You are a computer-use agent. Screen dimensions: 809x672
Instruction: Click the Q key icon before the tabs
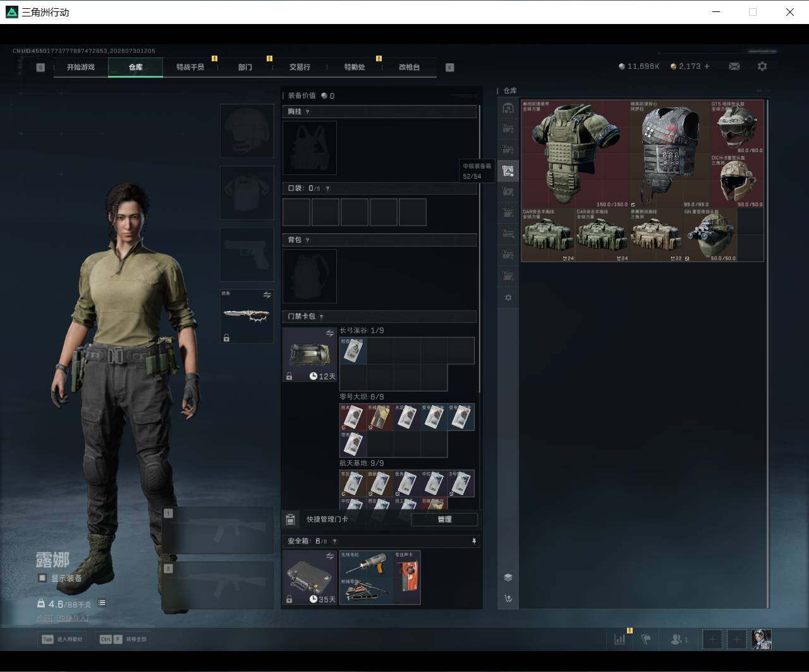(40, 67)
